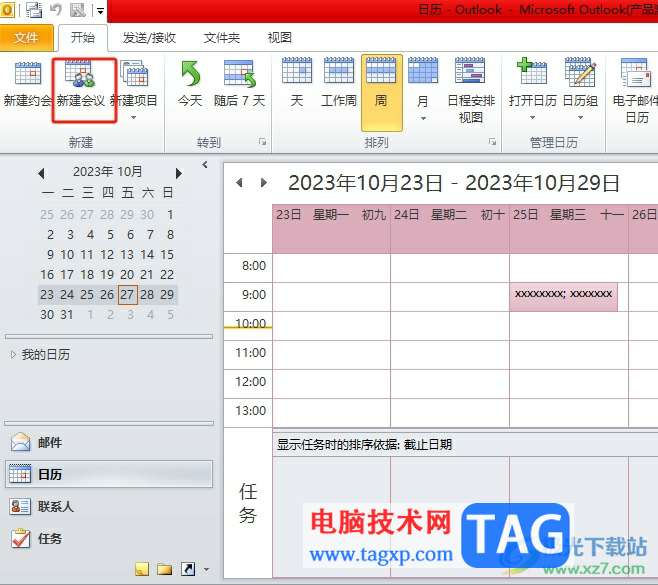Show the next 7 days (随后 7 天)
The height and width of the screenshot is (585, 658).
click(x=239, y=84)
